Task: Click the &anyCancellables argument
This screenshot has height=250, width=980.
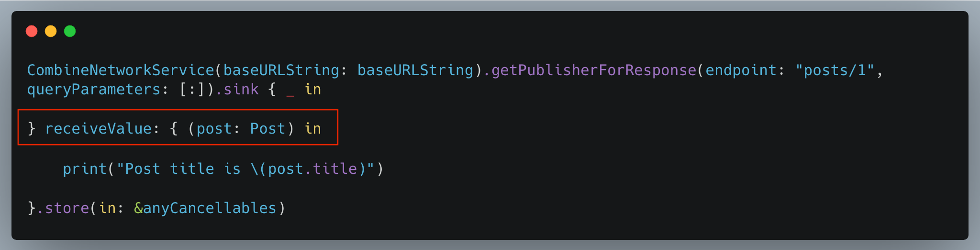Action: [x=205, y=208]
